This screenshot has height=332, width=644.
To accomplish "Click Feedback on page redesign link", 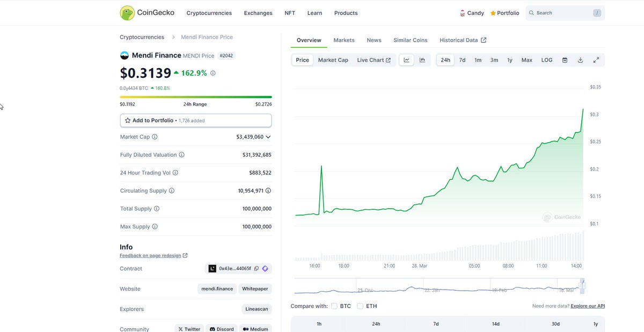I will click(153, 256).
